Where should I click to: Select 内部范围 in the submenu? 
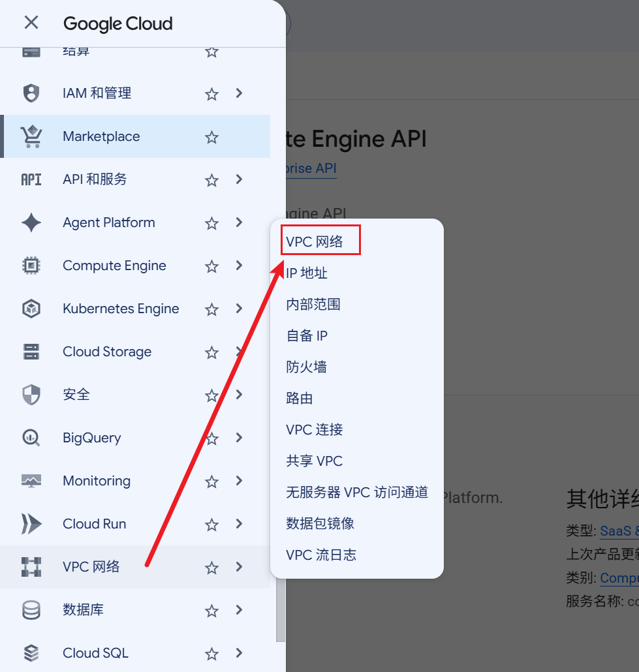313,304
